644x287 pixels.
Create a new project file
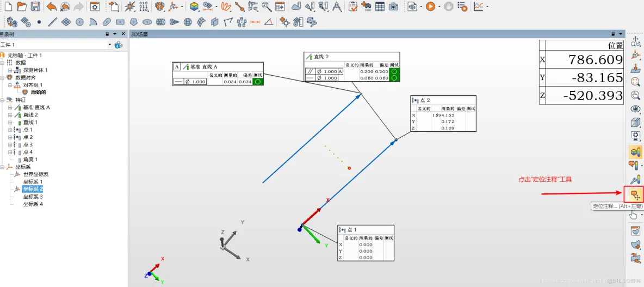point(8,6)
